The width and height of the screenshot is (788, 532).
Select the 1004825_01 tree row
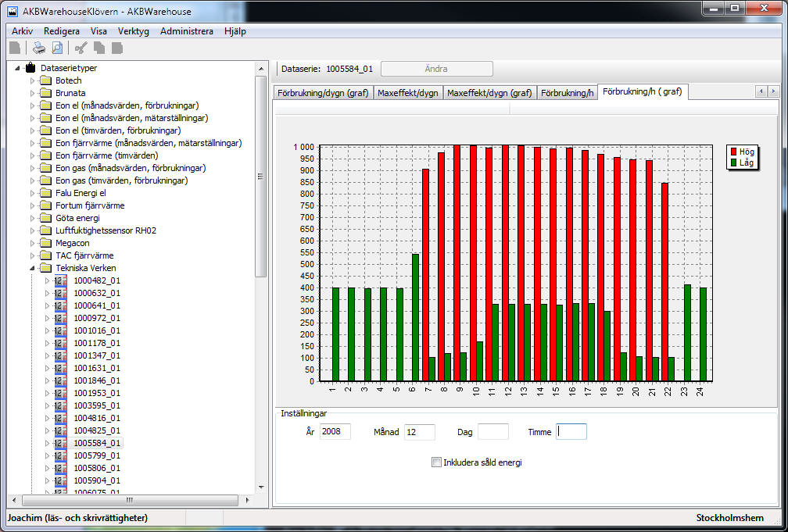click(97, 430)
